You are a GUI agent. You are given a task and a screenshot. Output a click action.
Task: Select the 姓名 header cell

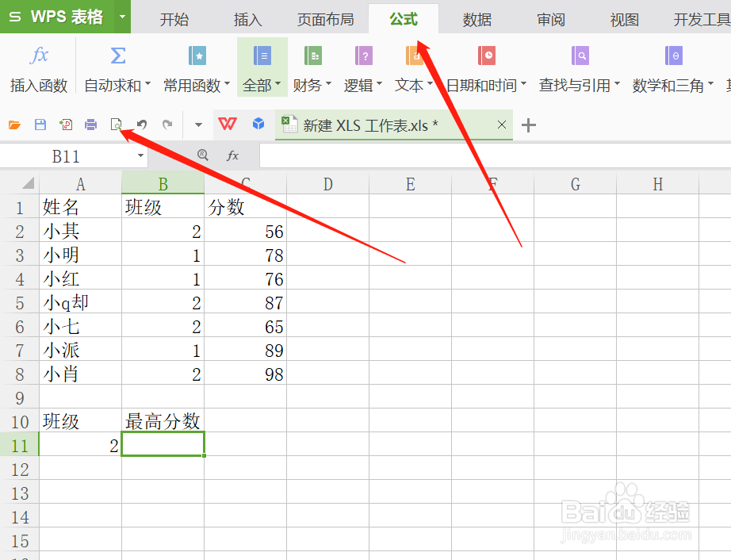pos(80,206)
